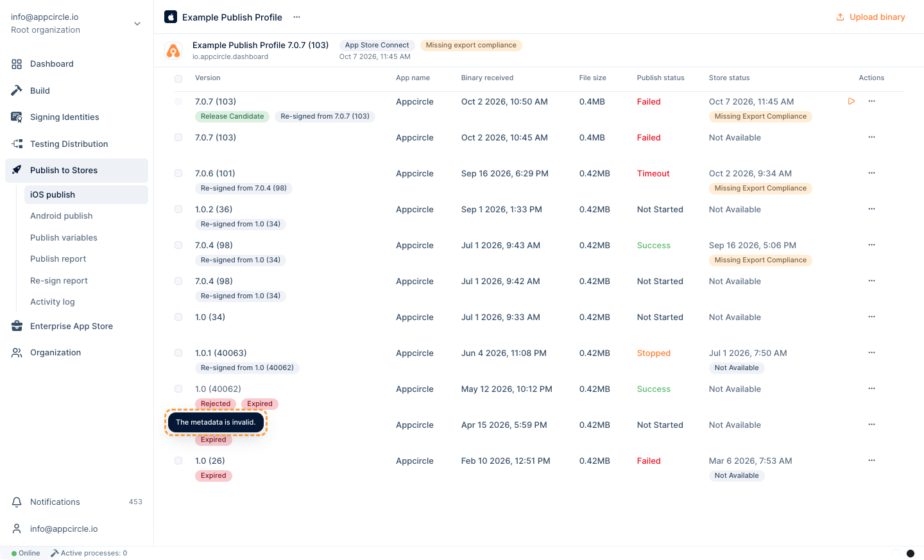The height and width of the screenshot is (560, 924).
Task: Click the App Store Connect tag
Action: coord(377,46)
